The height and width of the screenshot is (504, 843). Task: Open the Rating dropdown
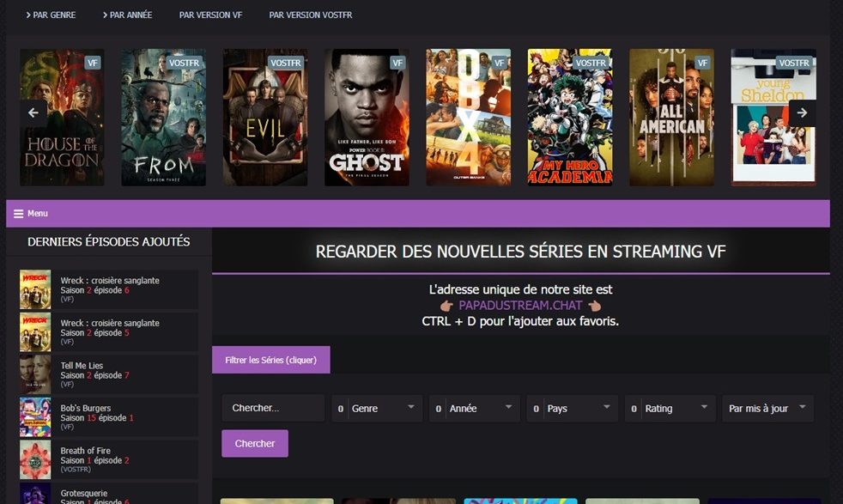click(x=670, y=408)
